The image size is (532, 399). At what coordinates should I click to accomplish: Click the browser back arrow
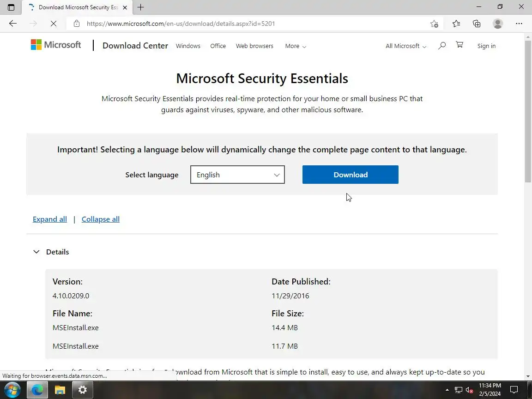pos(12,24)
